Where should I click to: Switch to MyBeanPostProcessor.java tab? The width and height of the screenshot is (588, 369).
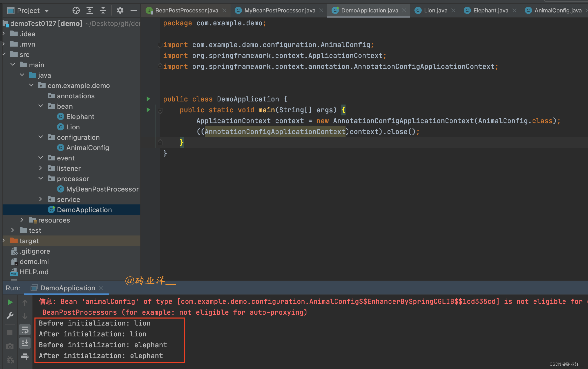point(279,10)
